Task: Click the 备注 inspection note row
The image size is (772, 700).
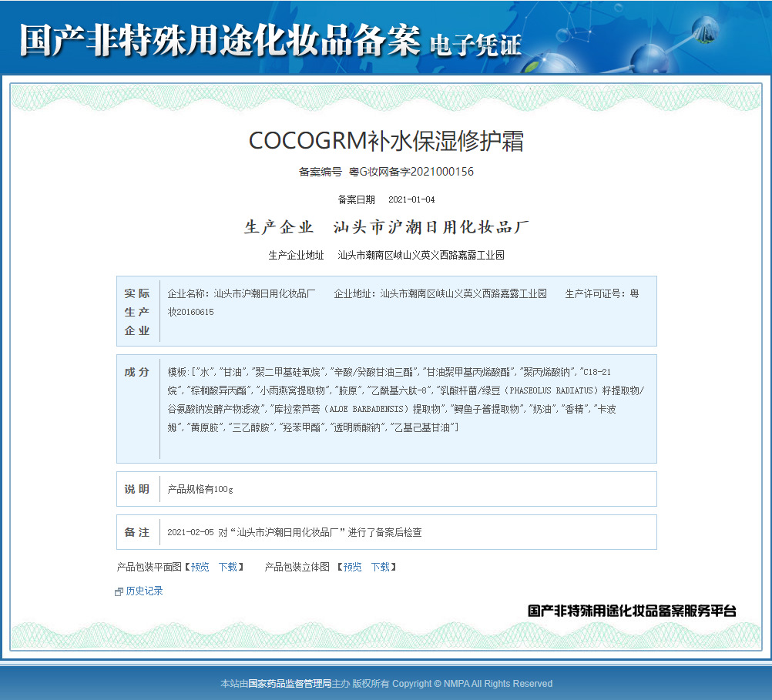Action: (385, 531)
